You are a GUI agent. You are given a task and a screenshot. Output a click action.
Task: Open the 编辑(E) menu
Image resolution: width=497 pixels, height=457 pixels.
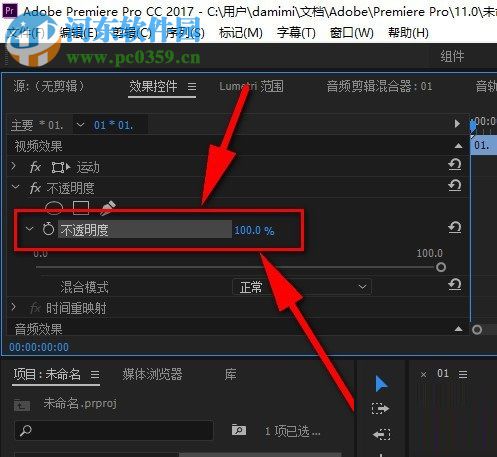coord(79,33)
